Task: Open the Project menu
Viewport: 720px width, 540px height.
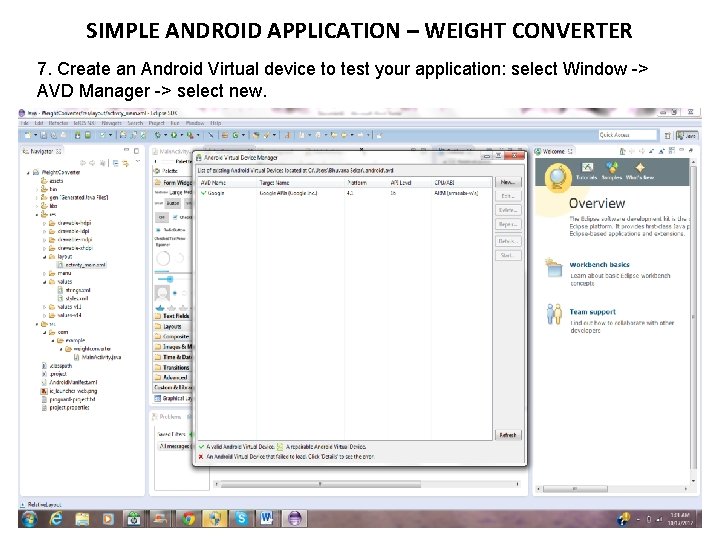Action: click(x=157, y=123)
